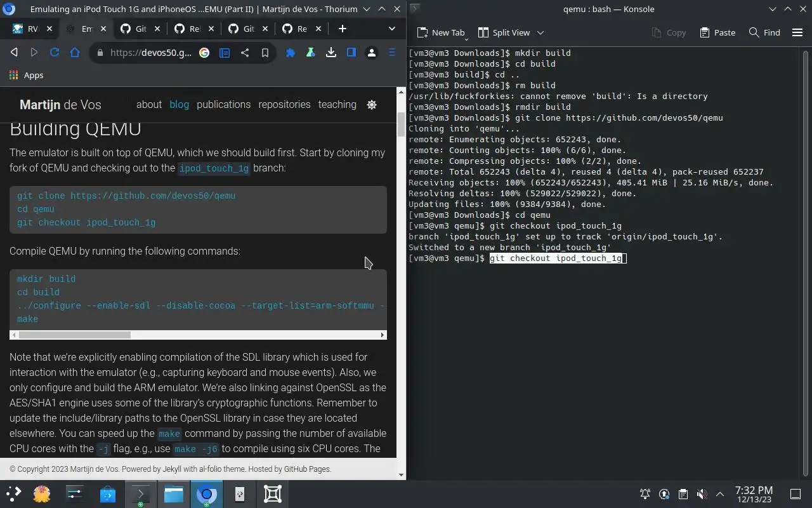Open the al-folio theme link
This screenshot has width=812, height=508.
(211, 469)
